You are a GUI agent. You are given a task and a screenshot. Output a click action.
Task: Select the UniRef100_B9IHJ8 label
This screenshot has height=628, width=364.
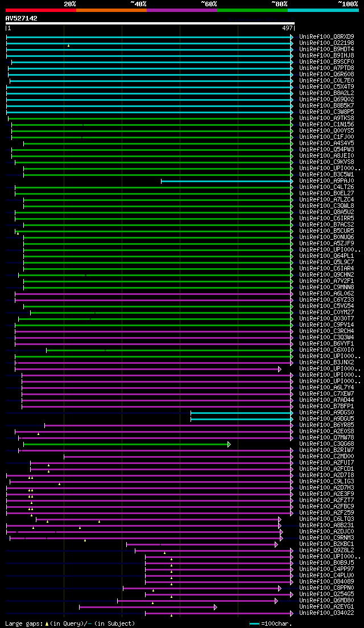[x=326, y=56]
